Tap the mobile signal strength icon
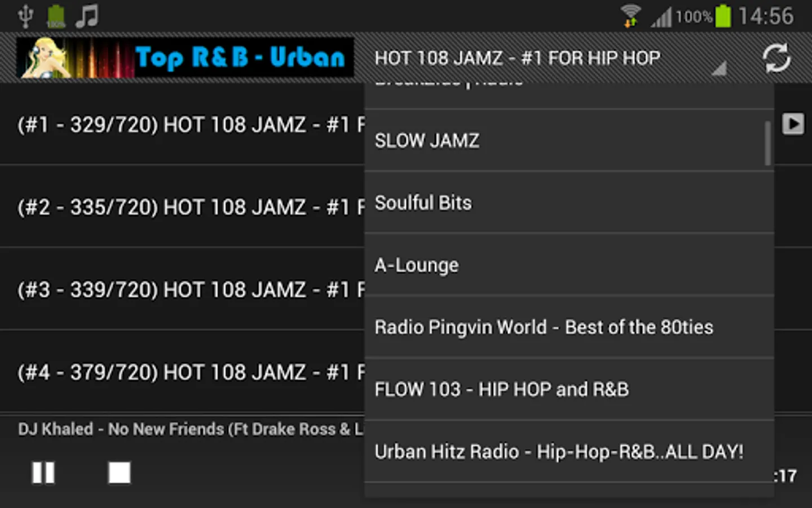The image size is (812, 508). pos(661,16)
